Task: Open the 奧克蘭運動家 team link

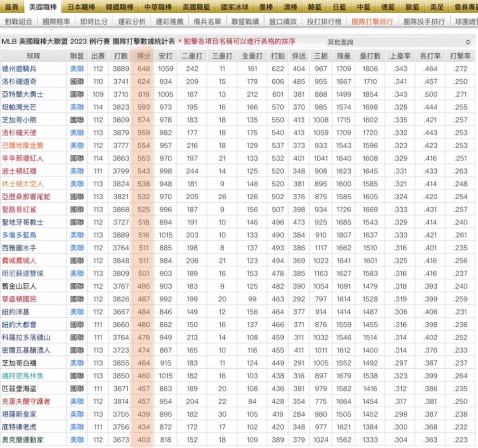Action: pos(22,440)
